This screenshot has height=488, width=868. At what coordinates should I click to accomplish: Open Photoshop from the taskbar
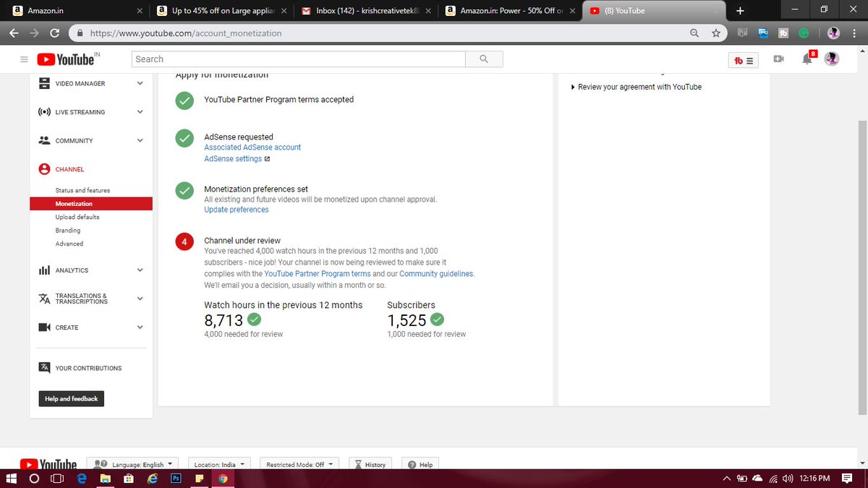coord(175,479)
